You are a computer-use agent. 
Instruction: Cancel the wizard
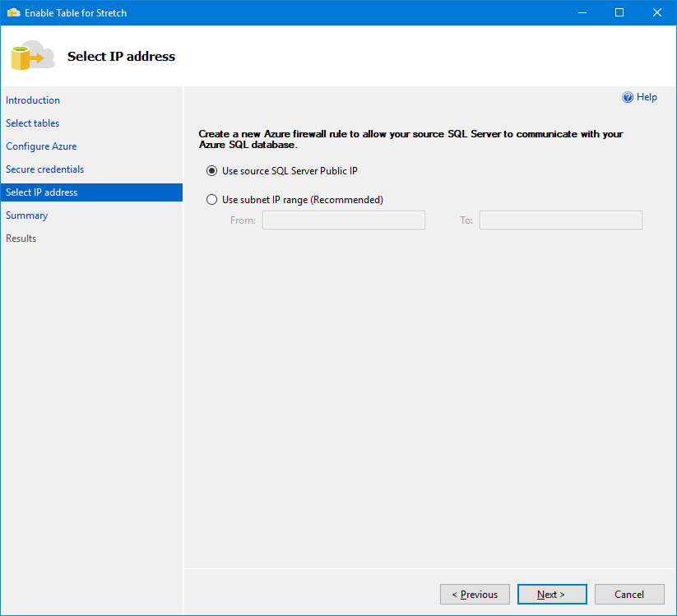pyautogui.click(x=629, y=595)
